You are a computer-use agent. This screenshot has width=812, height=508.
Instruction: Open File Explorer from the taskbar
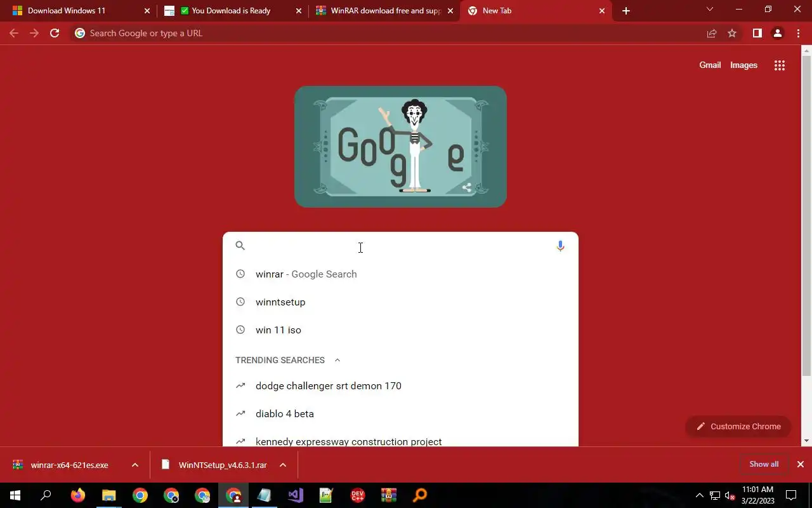109,495
